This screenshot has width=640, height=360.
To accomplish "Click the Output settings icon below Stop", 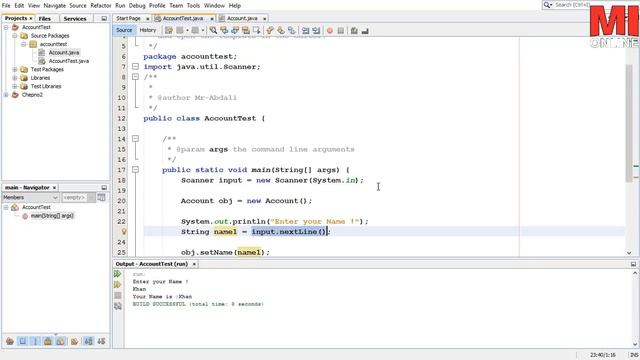I will point(118,306).
